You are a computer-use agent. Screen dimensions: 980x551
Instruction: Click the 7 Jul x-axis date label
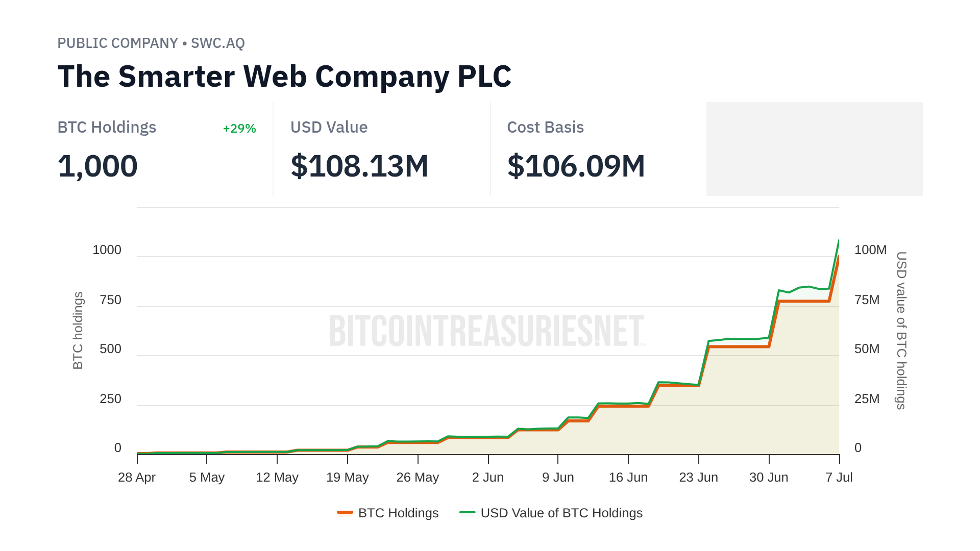[x=839, y=478]
